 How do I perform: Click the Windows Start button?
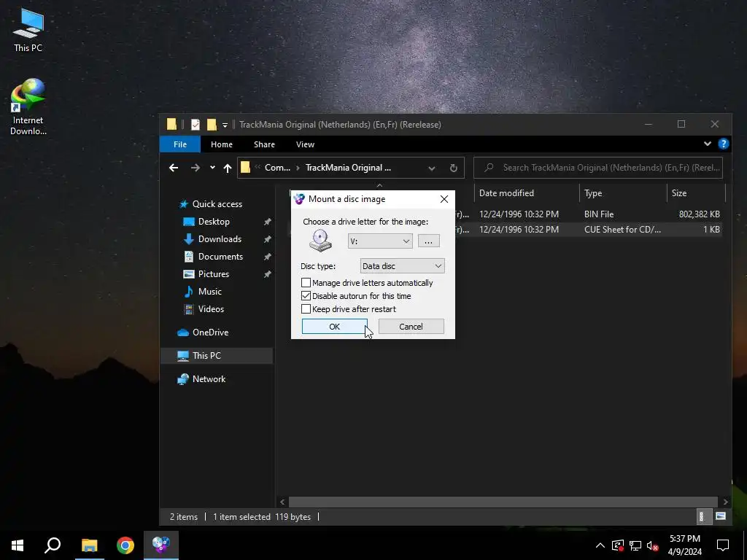pos(18,545)
